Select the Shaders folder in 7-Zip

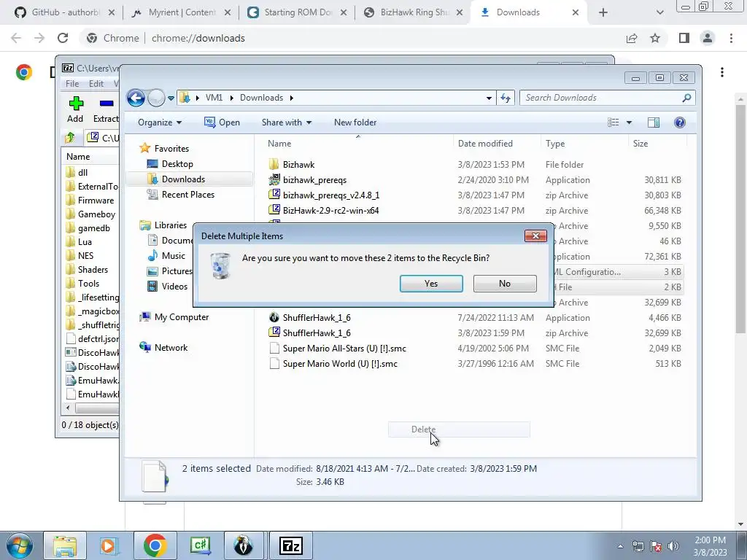[88, 270]
